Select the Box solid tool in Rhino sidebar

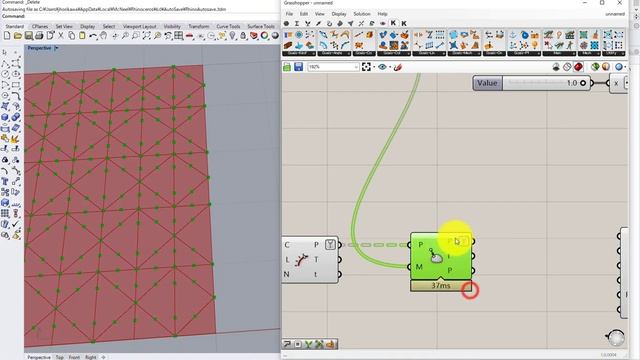5,117
